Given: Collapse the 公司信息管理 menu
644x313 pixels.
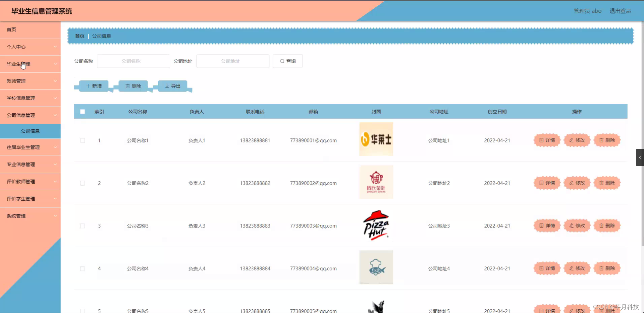Looking at the screenshot, I should tap(30, 115).
